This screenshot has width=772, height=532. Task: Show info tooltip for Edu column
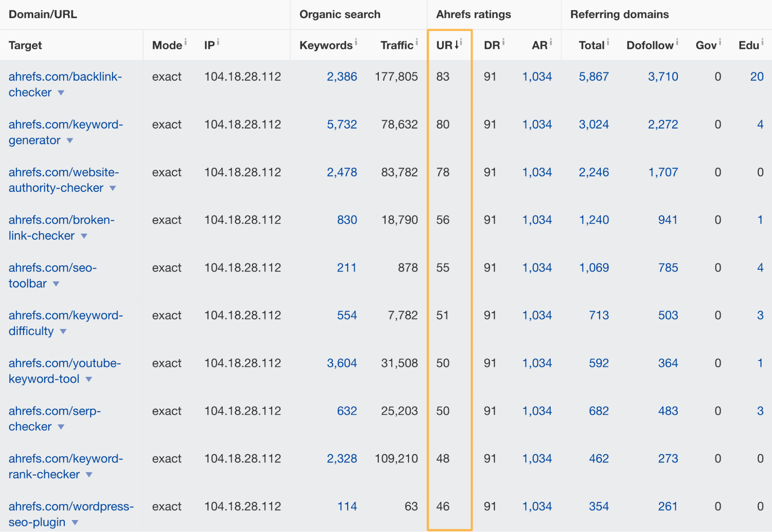coord(762,41)
